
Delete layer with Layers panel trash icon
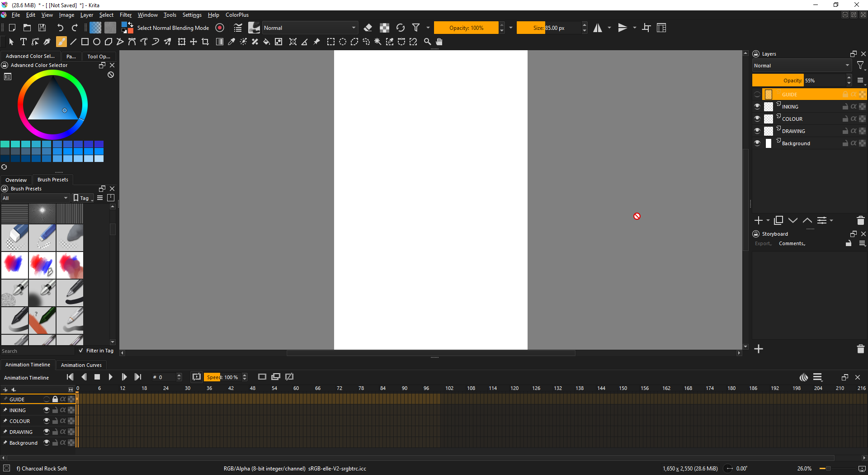click(860, 220)
